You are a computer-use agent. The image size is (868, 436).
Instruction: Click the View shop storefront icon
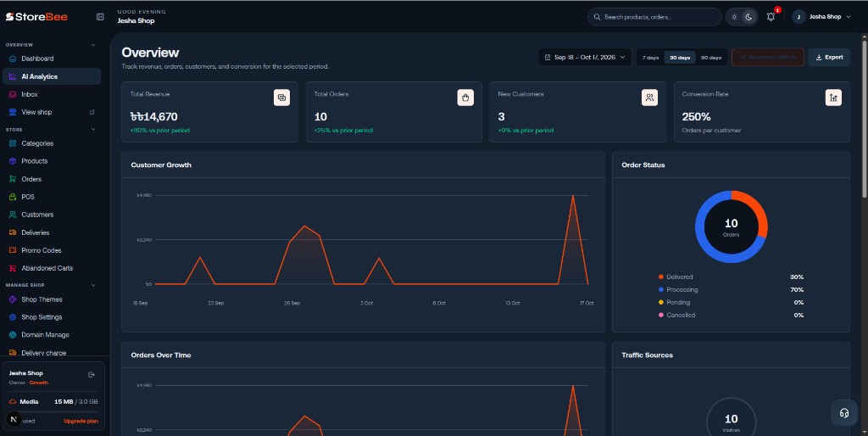click(x=13, y=112)
